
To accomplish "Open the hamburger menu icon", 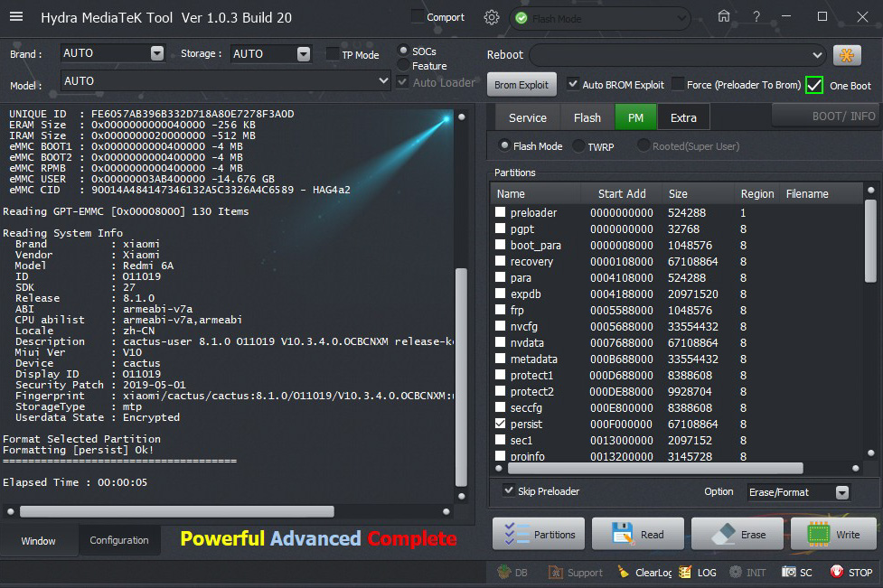I will 18,17.
